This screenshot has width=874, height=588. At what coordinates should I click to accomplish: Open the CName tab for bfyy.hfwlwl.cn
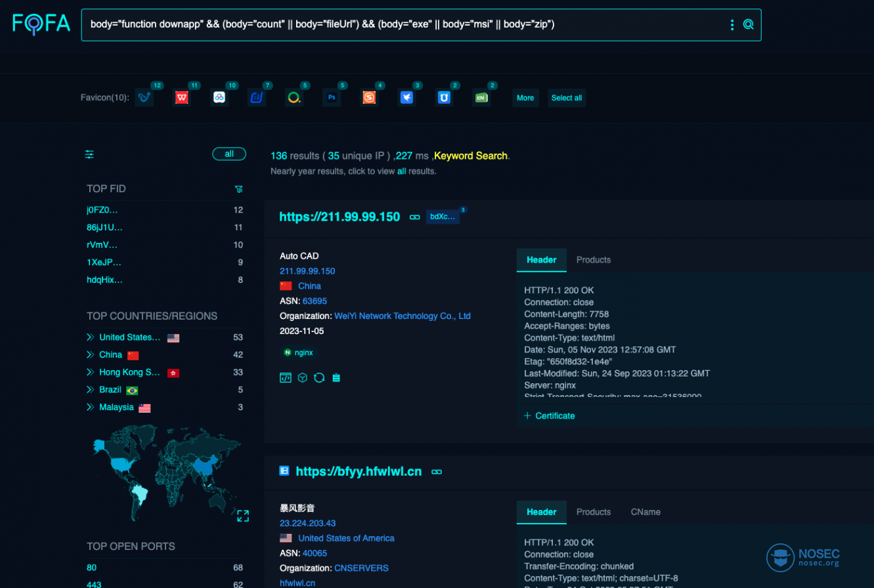click(x=645, y=512)
